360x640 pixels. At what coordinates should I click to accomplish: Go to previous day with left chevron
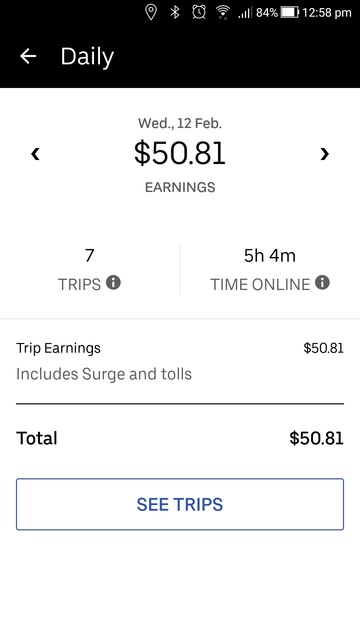[36, 154]
